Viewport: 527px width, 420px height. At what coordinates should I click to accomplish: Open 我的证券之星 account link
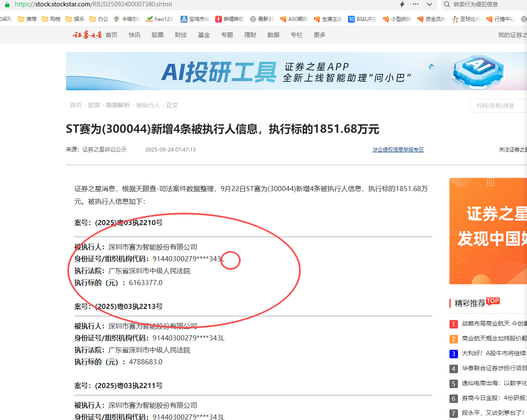pyautogui.click(x=513, y=35)
